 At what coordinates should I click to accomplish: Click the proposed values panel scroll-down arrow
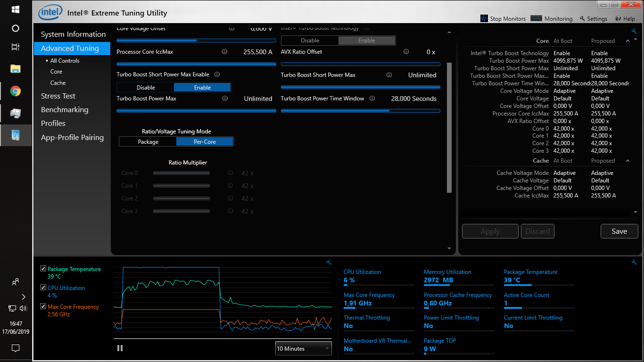pos(636,212)
